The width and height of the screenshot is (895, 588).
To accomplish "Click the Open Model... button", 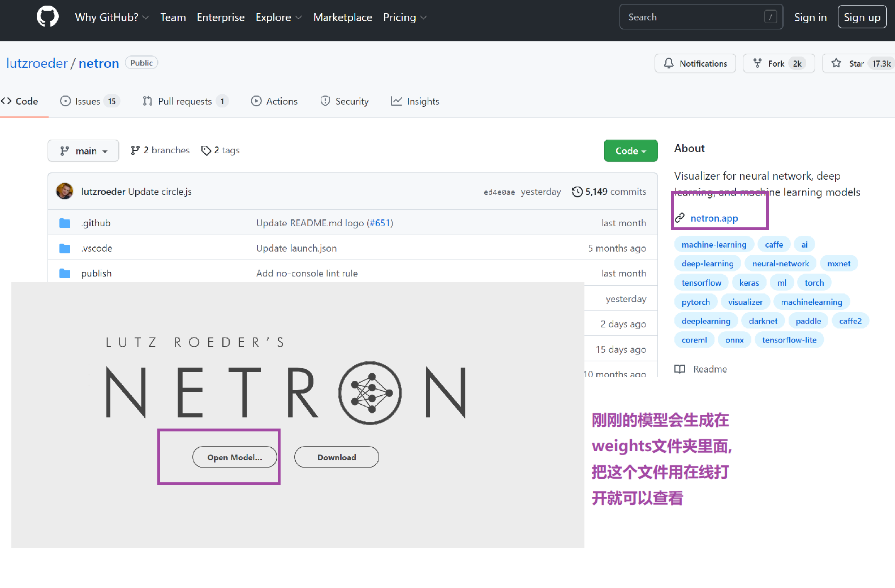I will pyautogui.click(x=235, y=457).
